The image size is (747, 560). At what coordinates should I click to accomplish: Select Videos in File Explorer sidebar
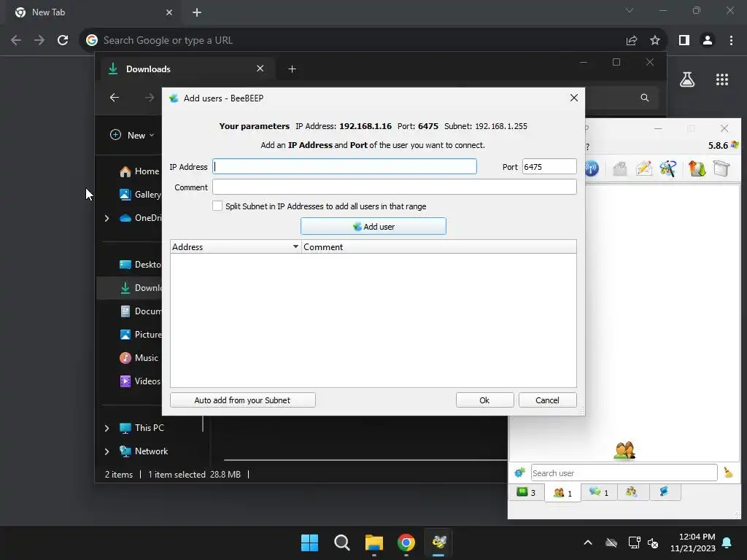pos(140,381)
